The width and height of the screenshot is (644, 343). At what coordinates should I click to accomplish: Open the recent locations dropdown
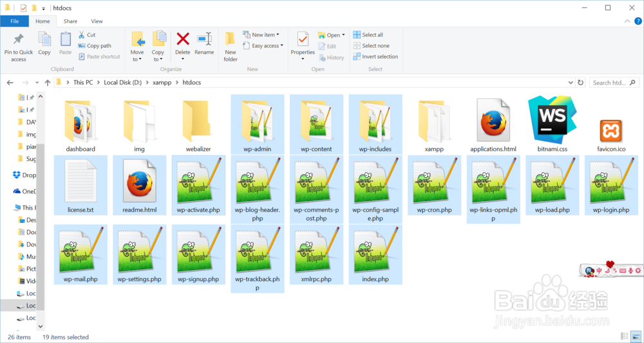pos(37,83)
